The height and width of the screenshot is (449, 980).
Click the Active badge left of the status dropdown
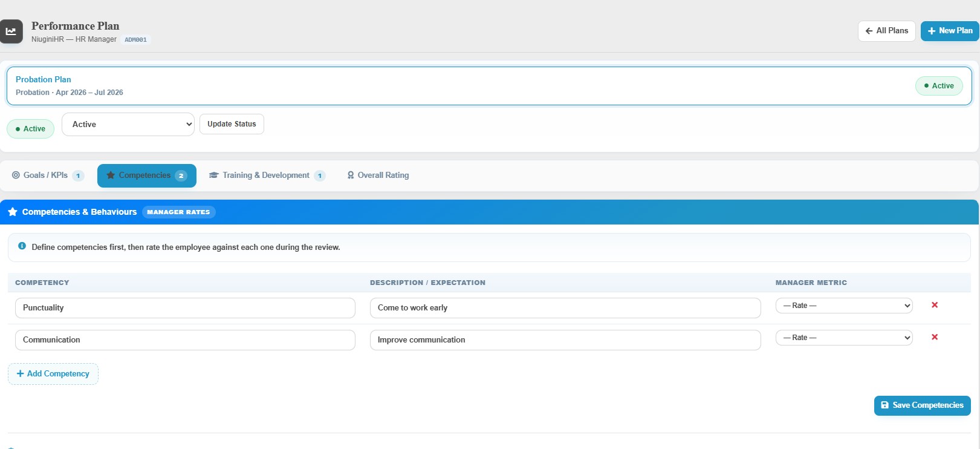point(30,129)
